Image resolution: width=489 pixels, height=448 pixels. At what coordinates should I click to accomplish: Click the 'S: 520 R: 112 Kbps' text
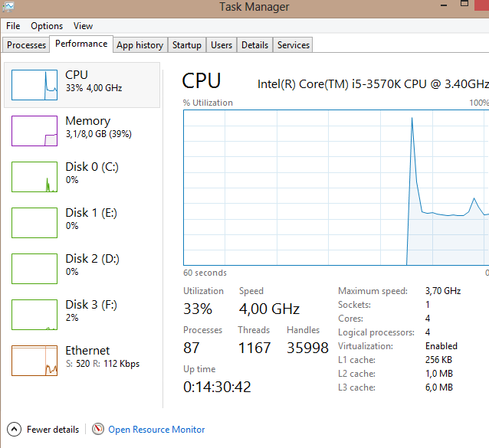click(102, 364)
